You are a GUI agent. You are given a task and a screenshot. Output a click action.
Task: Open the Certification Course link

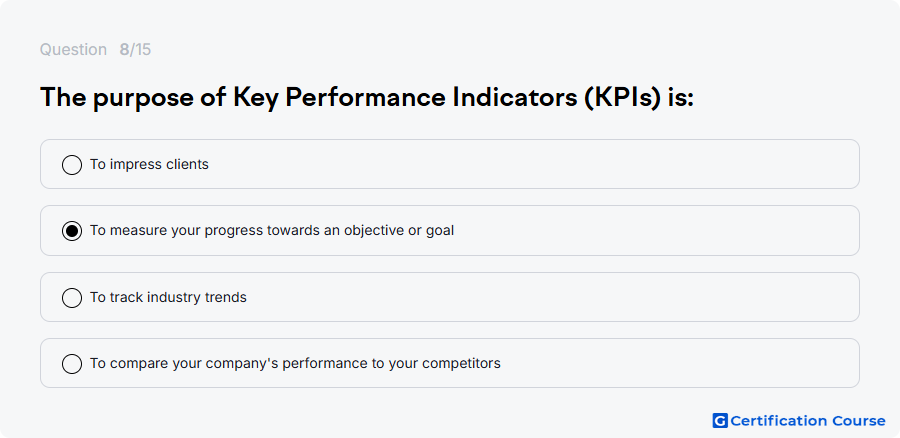(x=799, y=421)
